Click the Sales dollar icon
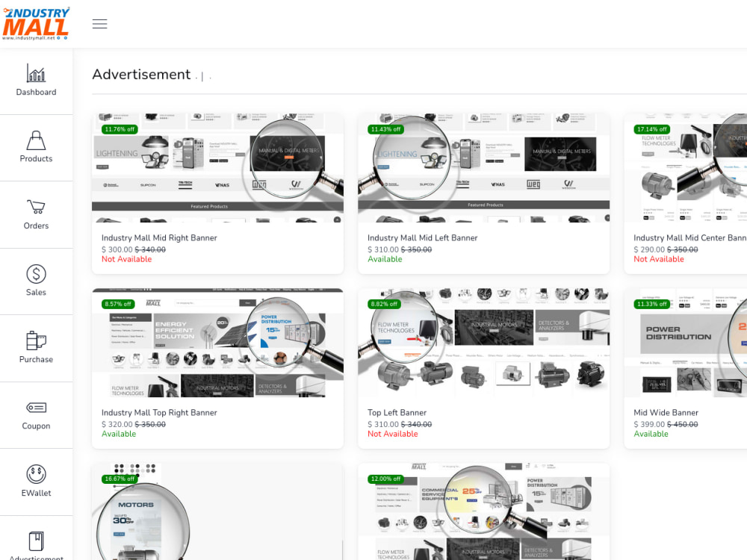This screenshot has height=560, width=747. pos(36,274)
